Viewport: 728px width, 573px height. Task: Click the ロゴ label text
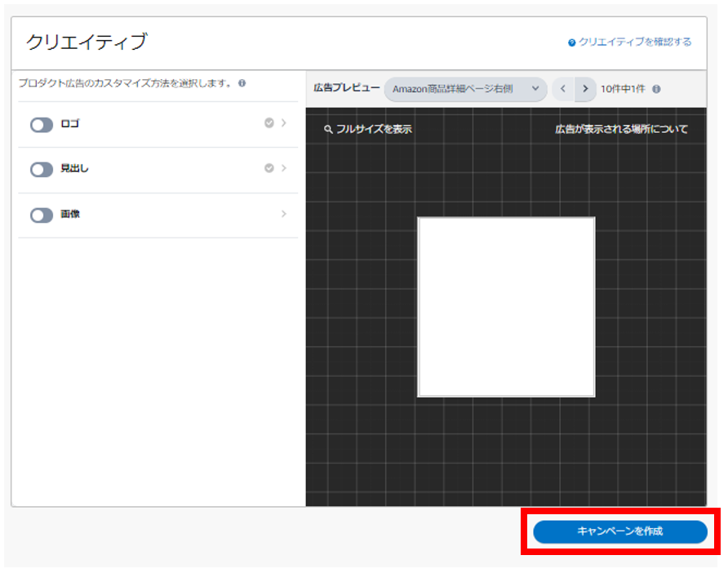pyautogui.click(x=70, y=123)
